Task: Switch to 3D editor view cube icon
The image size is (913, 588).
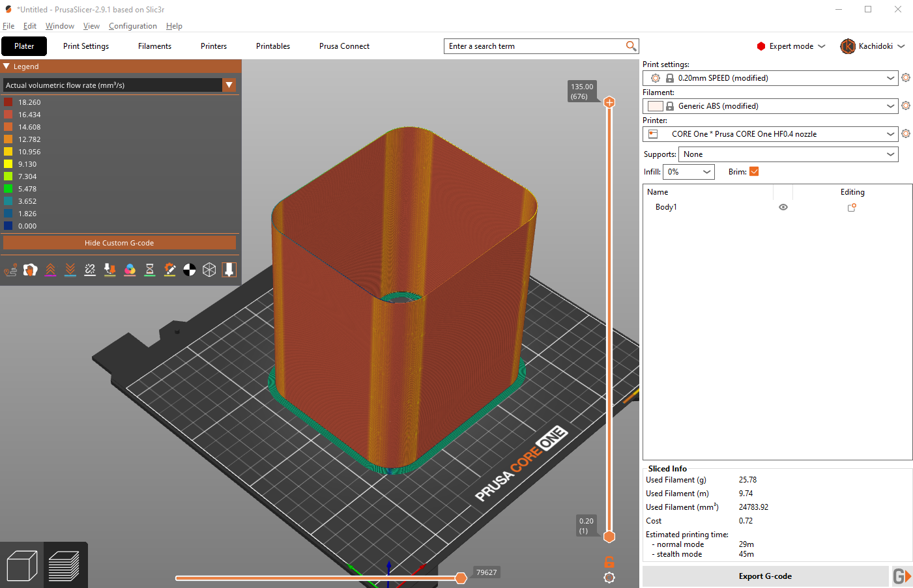Action: 22,565
